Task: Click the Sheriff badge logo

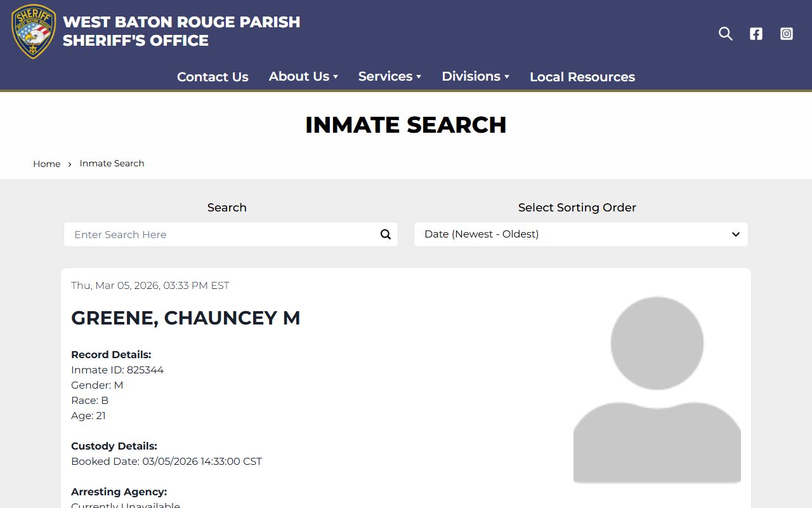Action: 34,31
